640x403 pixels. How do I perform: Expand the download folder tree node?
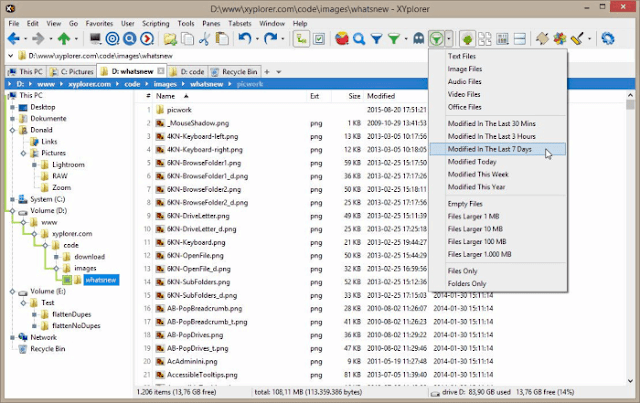[x=56, y=257]
